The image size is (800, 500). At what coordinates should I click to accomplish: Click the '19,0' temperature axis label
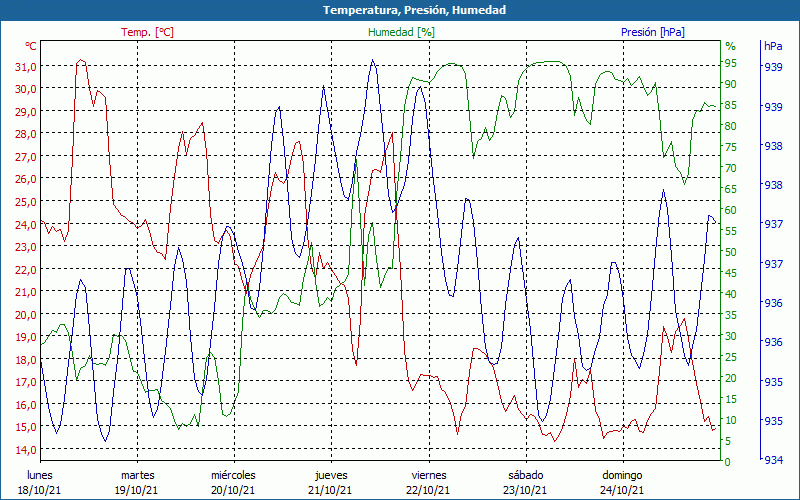[26, 337]
